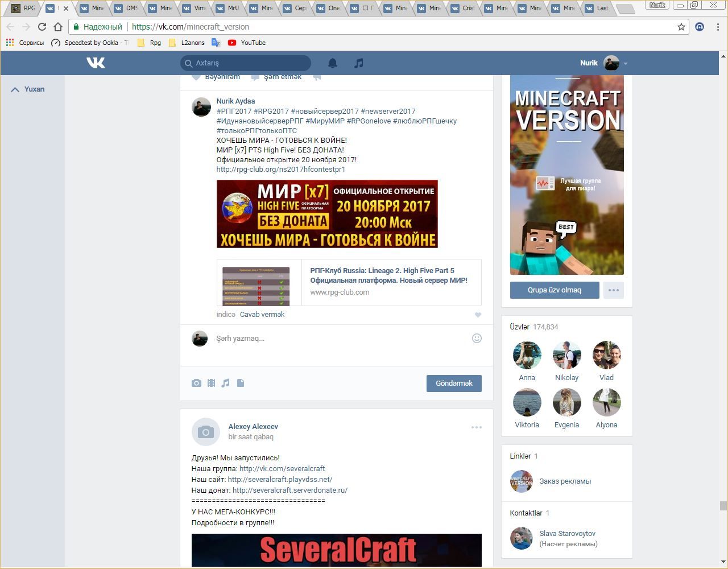
Task: Open the notifications bell
Action: coord(333,63)
